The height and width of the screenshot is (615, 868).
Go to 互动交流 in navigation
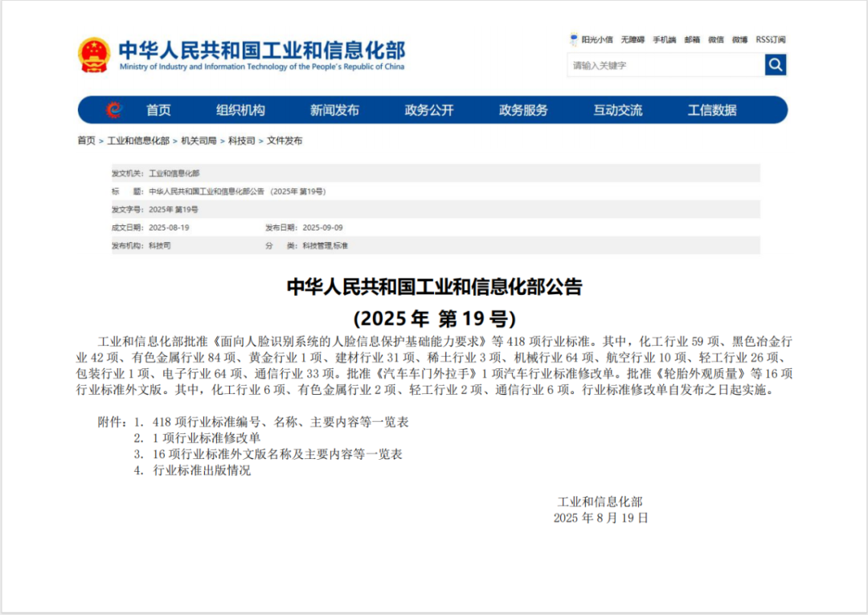click(x=617, y=110)
